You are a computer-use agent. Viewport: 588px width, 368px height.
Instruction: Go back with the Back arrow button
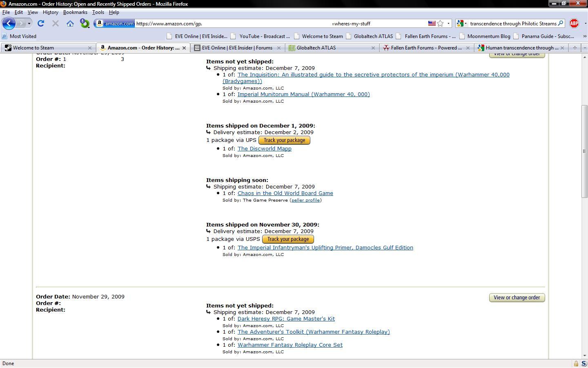tap(9, 23)
